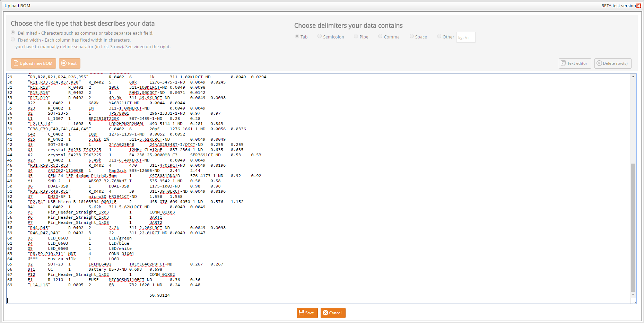Click the text YAG3211CT-ND
This screenshot has height=323, width=644.
pyautogui.click(x=124, y=103)
